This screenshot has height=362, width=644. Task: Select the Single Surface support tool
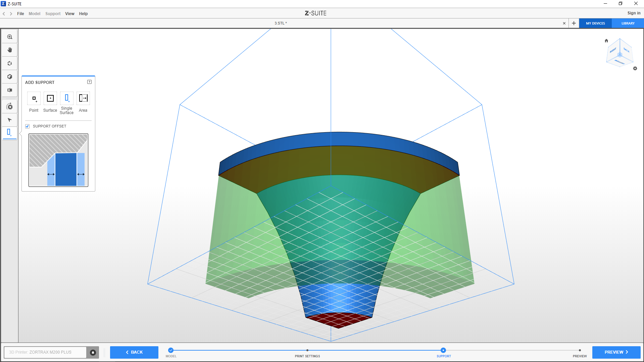[x=67, y=98]
